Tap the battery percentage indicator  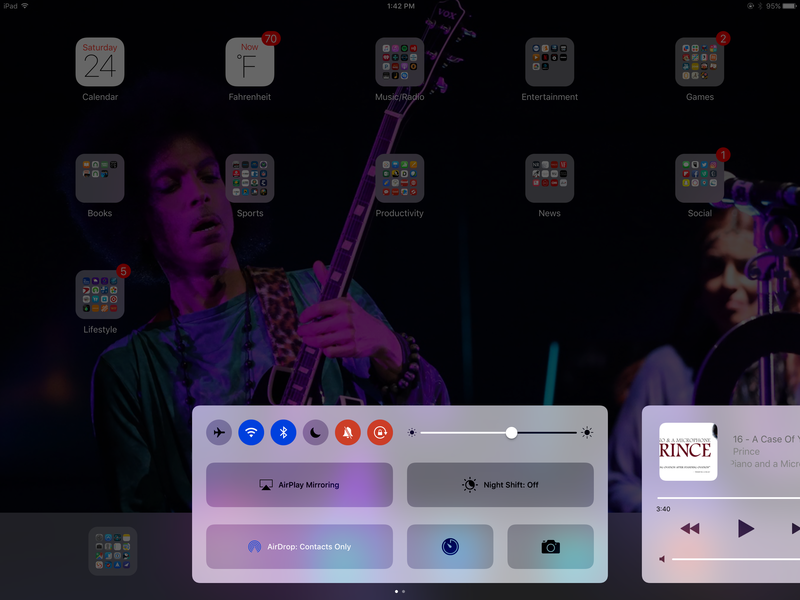point(773,6)
